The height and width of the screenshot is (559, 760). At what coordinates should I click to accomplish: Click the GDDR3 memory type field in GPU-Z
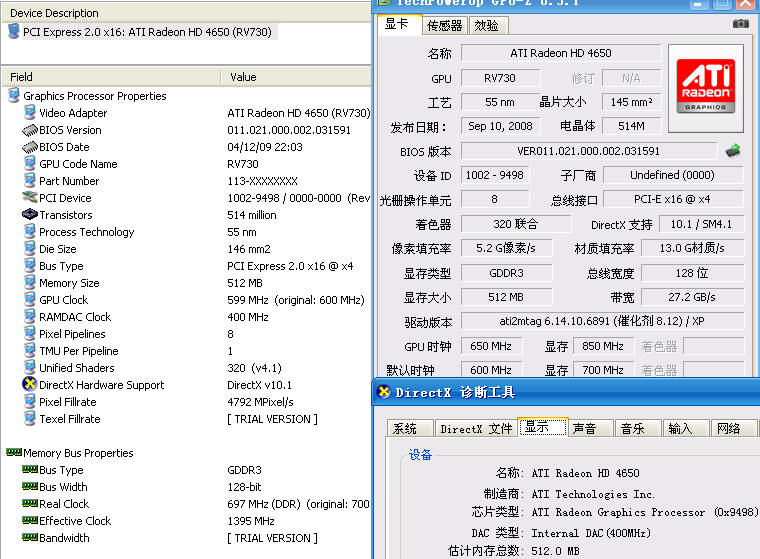coord(506,273)
